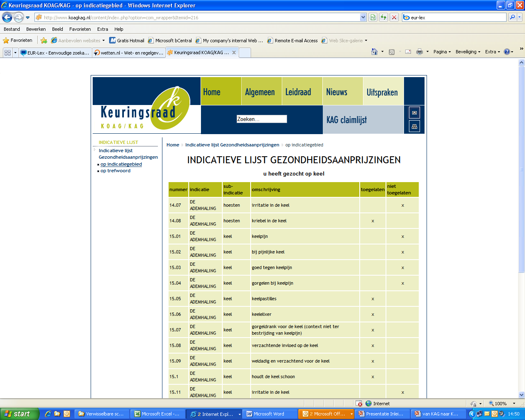
Task: Click the Zoeken search field
Action: 262,119
